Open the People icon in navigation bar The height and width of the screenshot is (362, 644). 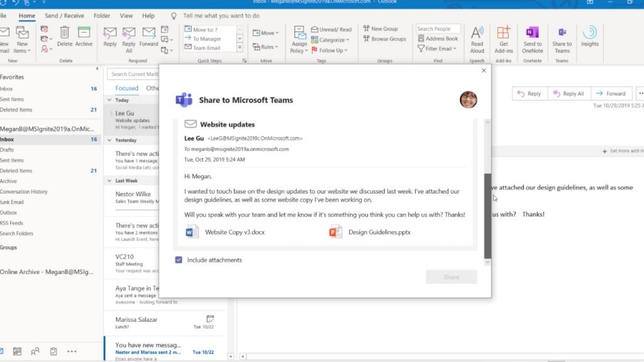point(35,351)
